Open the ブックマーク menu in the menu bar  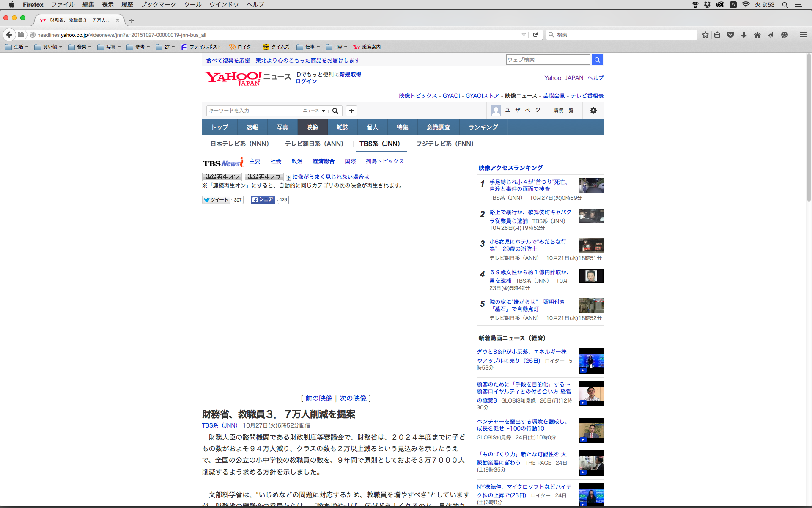[x=158, y=5]
